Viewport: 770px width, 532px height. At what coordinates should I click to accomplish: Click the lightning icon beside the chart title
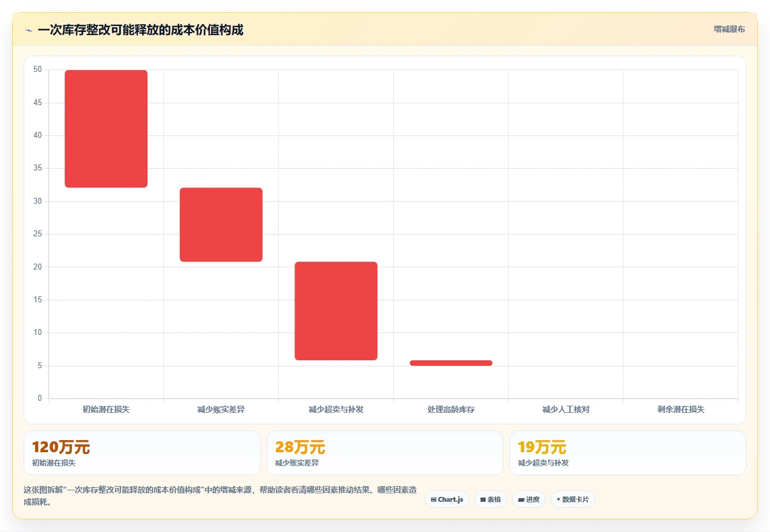click(28, 30)
